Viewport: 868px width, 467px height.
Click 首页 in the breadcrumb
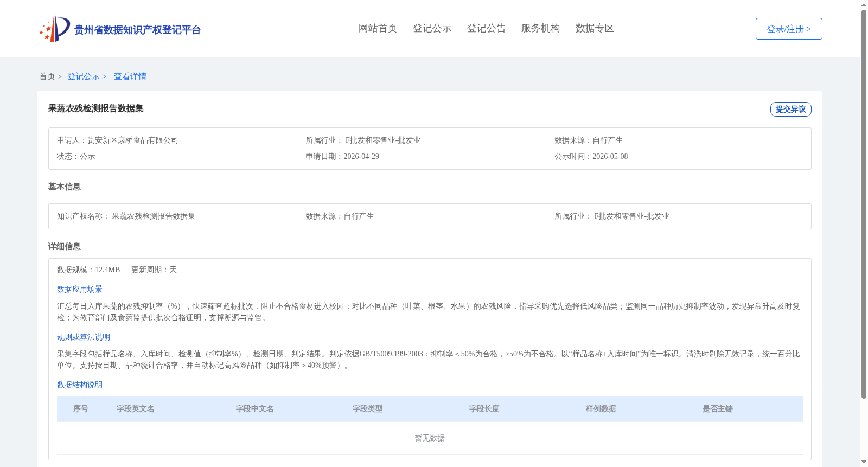pos(47,76)
